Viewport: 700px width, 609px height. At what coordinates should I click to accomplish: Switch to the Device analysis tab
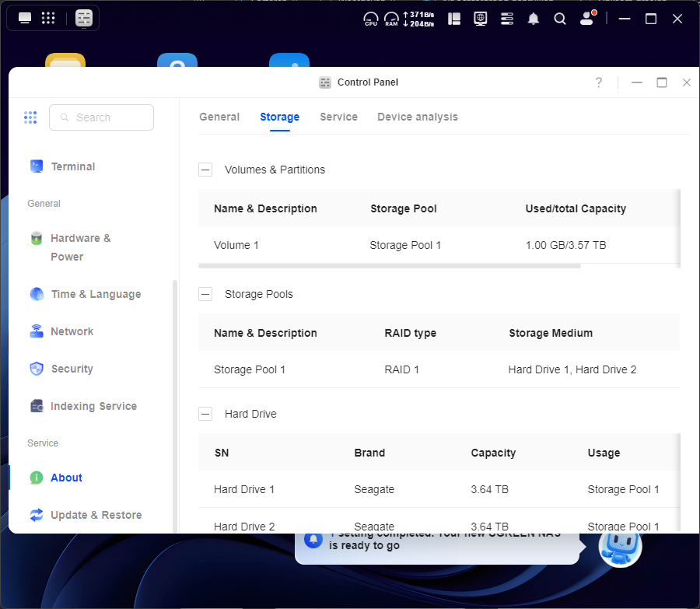pos(418,117)
